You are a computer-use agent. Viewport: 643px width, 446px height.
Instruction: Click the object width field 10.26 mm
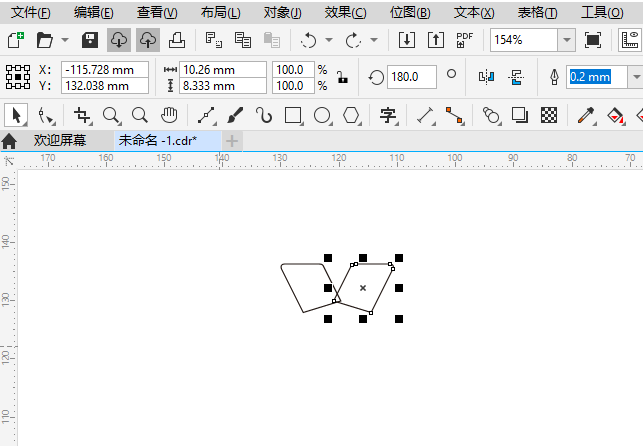coord(223,70)
